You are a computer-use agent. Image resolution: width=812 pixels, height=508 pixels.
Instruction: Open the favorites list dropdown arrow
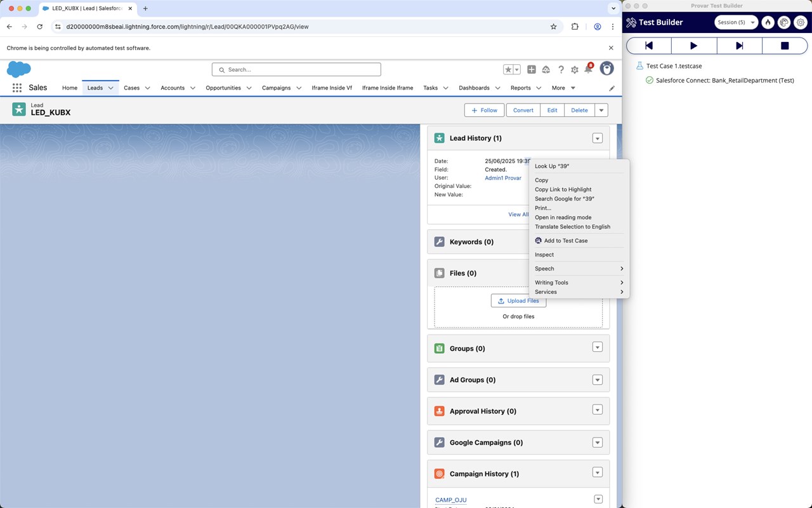517,70
